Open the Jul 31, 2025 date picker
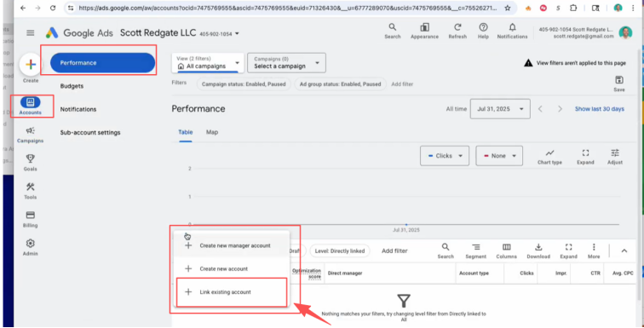Image resolution: width=644 pixels, height=328 pixels. [x=500, y=109]
